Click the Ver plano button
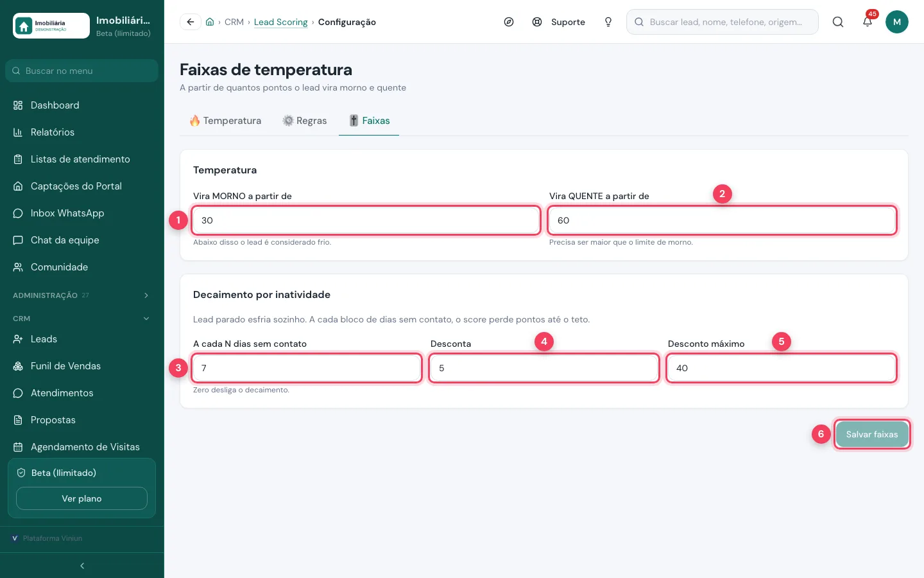 coord(81,498)
